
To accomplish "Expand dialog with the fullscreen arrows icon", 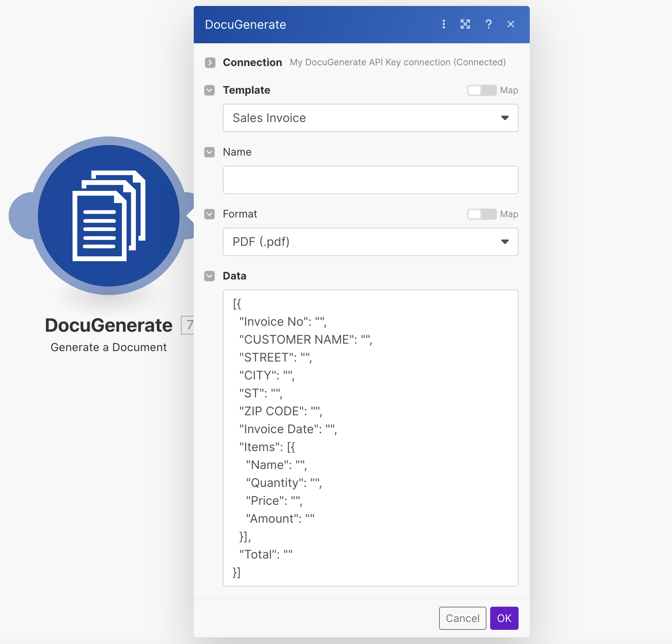I will point(465,24).
